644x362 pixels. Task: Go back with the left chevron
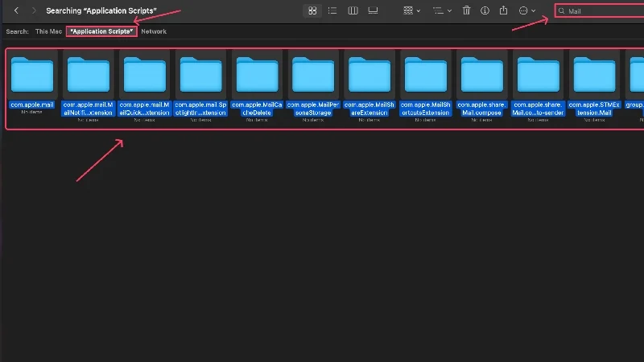16,10
